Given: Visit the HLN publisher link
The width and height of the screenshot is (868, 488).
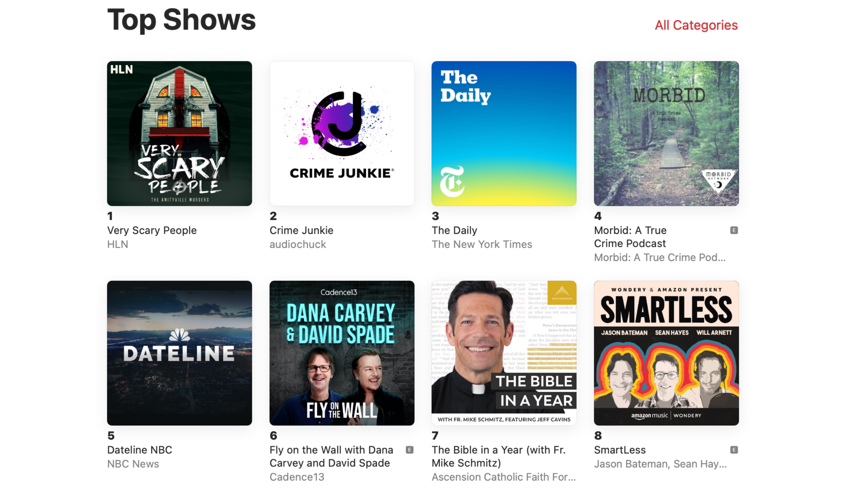Looking at the screenshot, I should point(118,244).
